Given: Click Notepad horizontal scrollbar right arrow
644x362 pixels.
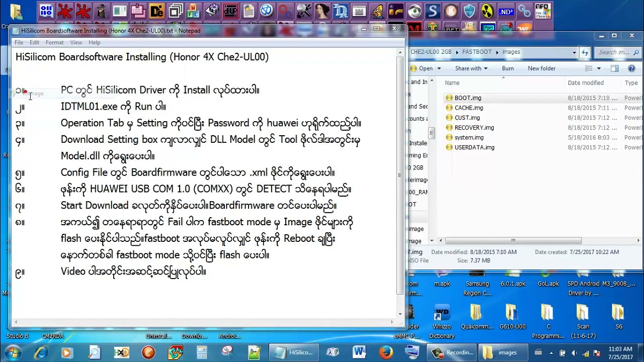Looking at the screenshot, I should pos(393,322).
